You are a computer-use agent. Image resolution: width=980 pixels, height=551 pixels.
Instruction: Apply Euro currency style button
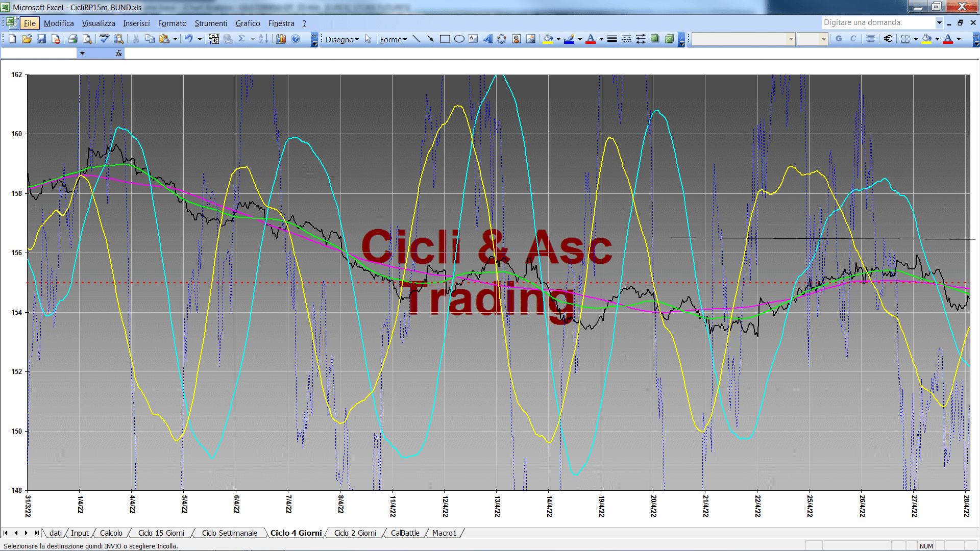point(888,39)
